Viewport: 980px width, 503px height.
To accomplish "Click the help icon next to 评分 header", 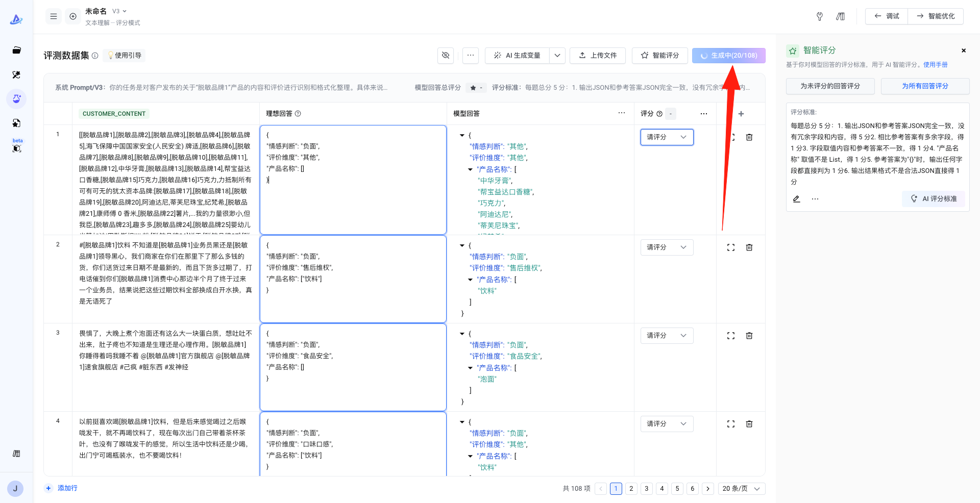I will (x=659, y=114).
